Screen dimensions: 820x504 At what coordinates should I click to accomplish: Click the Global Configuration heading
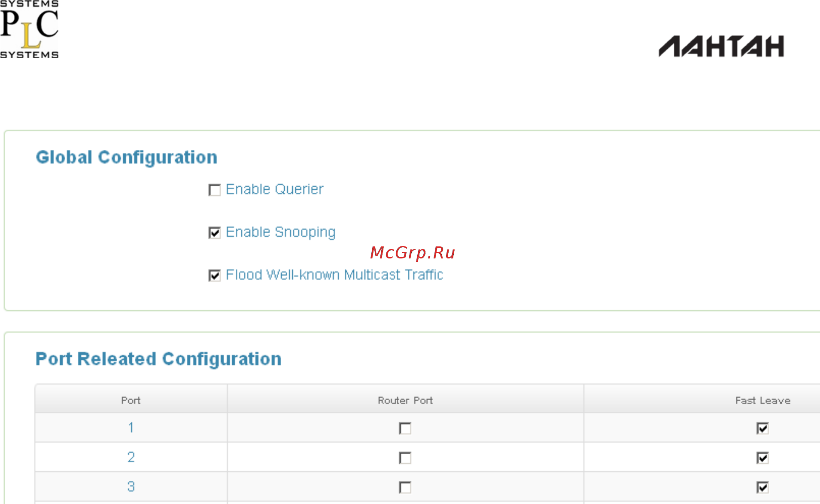[x=127, y=157]
